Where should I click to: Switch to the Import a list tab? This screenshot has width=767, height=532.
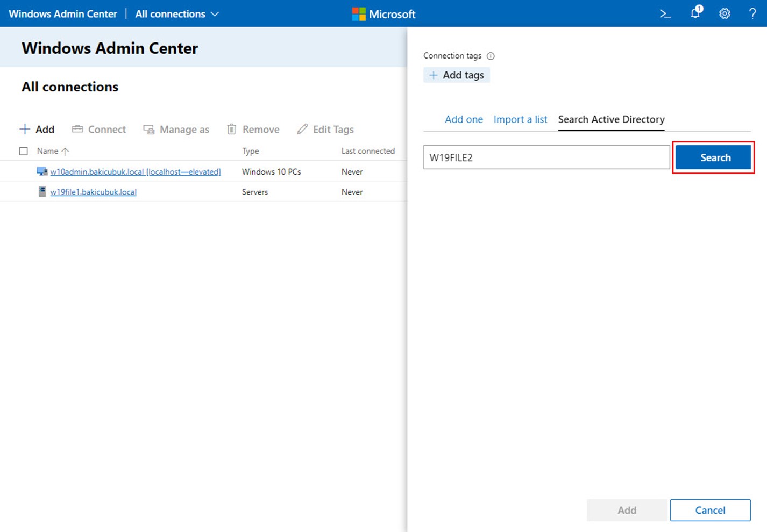point(520,119)
